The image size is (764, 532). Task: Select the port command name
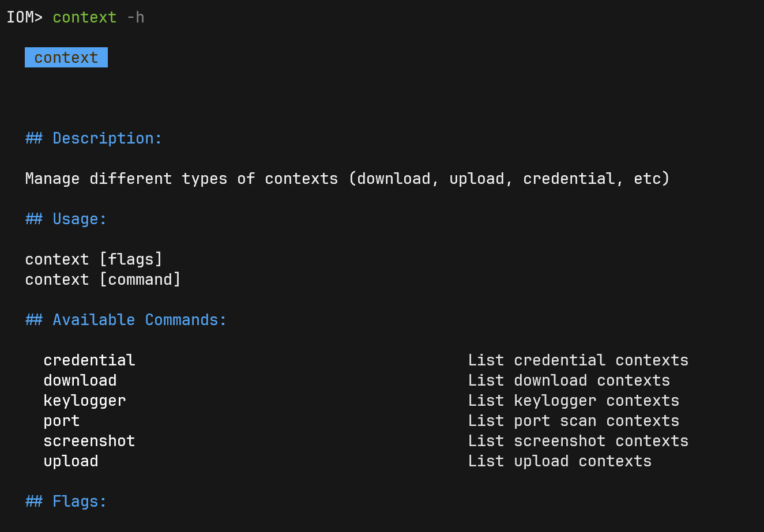pyautogui.click(x=62, y=421)
